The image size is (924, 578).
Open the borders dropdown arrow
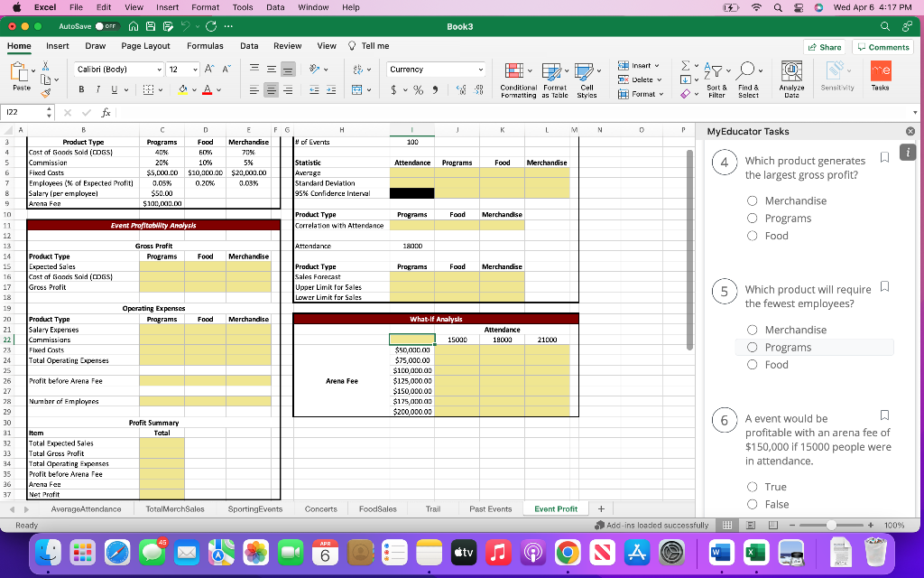pos(159,90)
